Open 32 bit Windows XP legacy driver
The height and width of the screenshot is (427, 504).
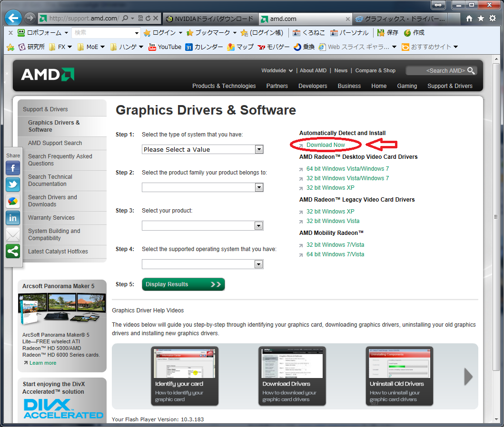coord(330,211)
